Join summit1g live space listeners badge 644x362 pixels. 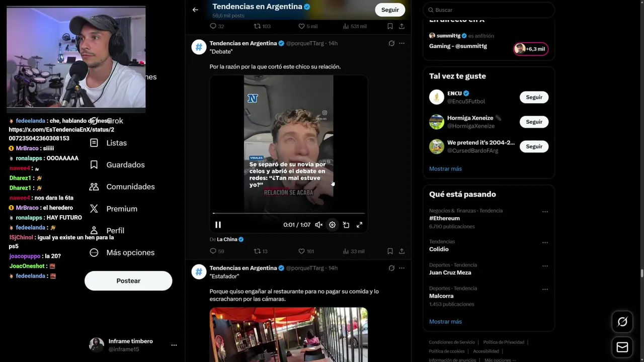pyautogui.click(x=531, y=49)
